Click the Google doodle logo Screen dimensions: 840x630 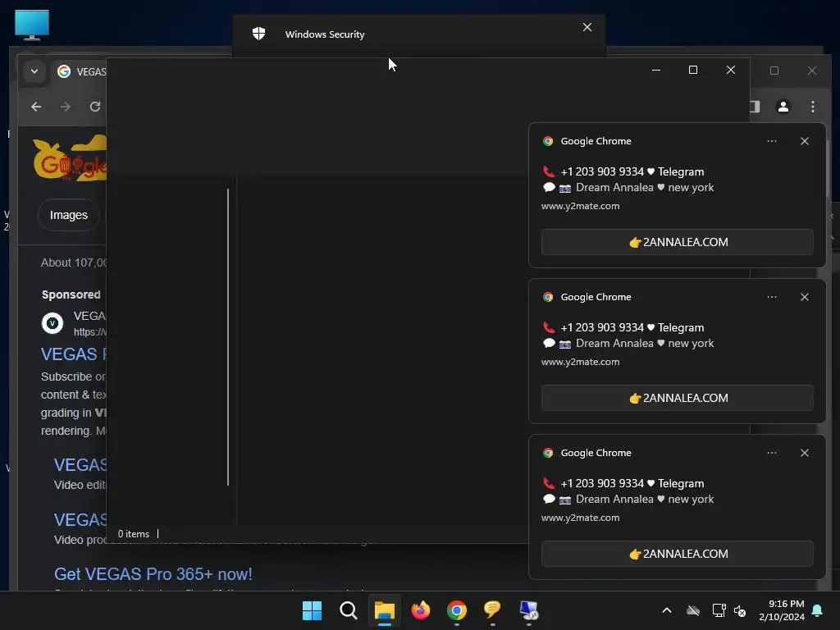[70, 158]
